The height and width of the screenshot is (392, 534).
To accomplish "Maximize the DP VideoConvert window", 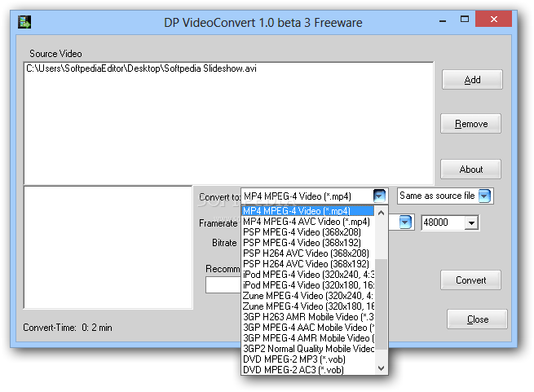I will [x=465, y=19].
